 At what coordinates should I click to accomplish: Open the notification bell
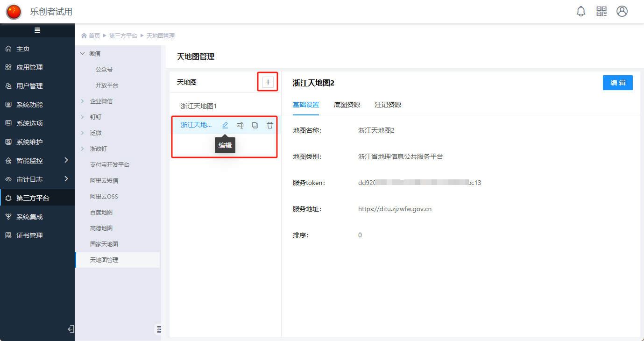tap(581, 12)
